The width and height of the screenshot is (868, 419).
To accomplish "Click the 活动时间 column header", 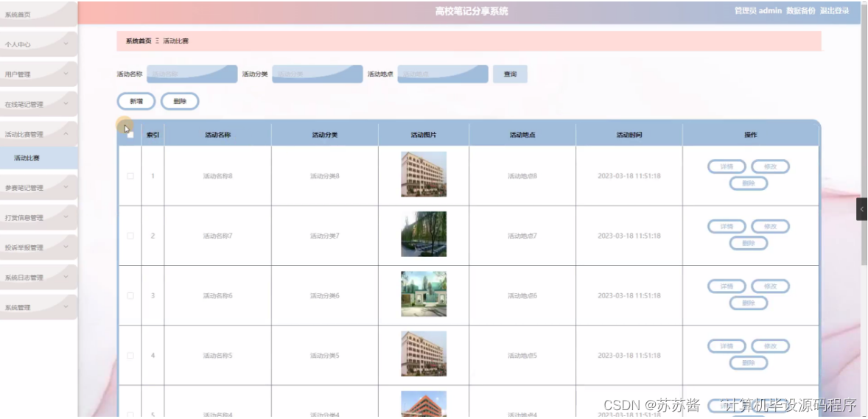I will coord(629,135).
